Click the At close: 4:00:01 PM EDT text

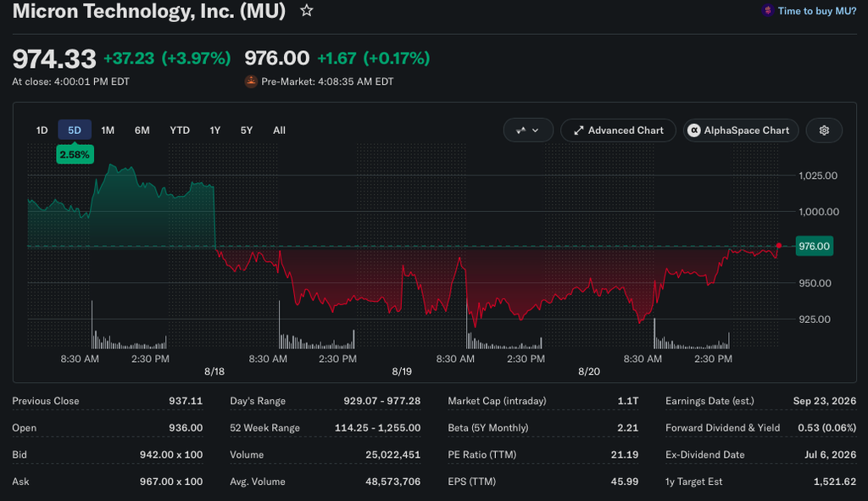coord(71,81)
